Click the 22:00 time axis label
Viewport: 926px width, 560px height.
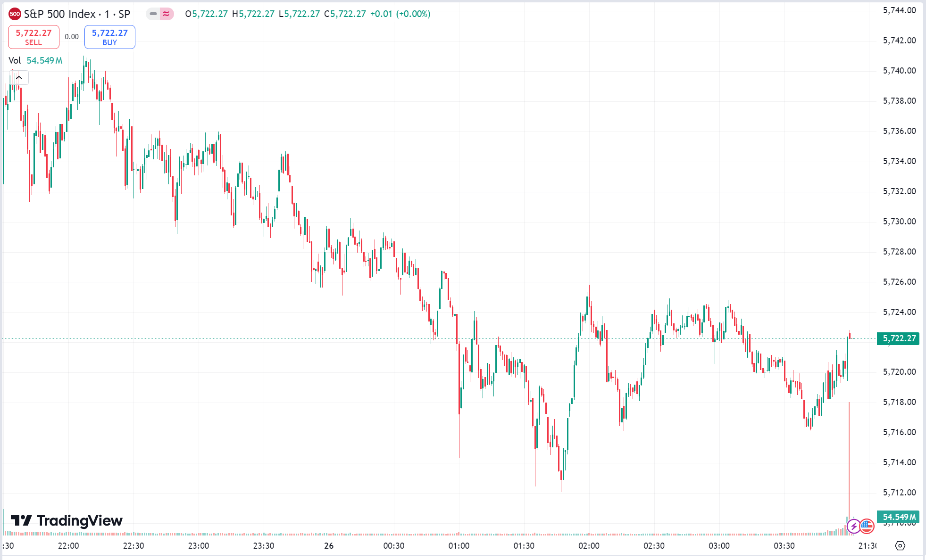(68, 546)
